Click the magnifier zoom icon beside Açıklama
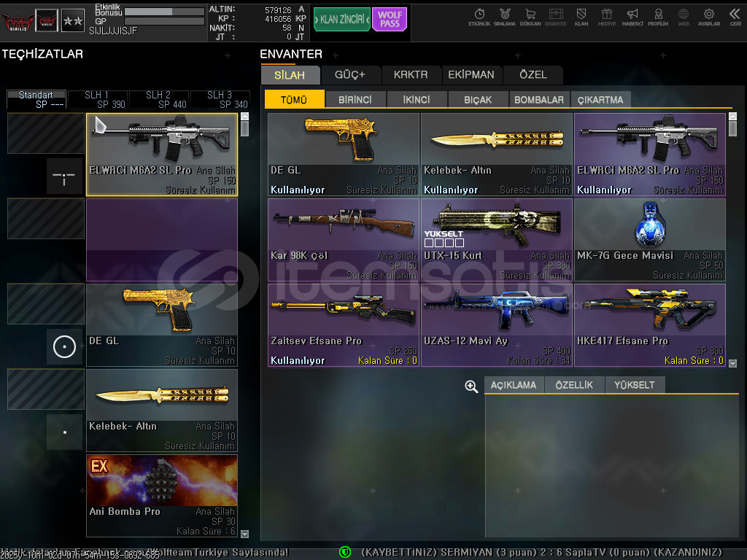 coord(472,386)
